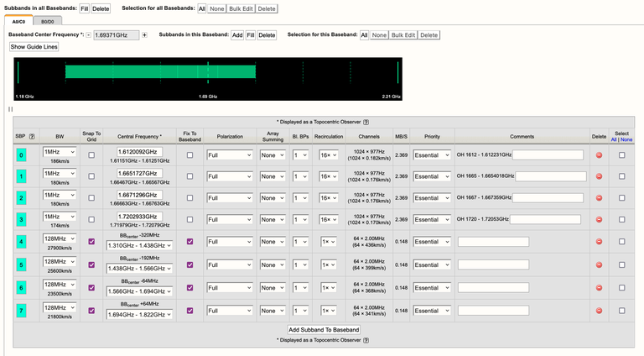
Task: Open BW dropdown for subband 0
Action: pos(60,152)
